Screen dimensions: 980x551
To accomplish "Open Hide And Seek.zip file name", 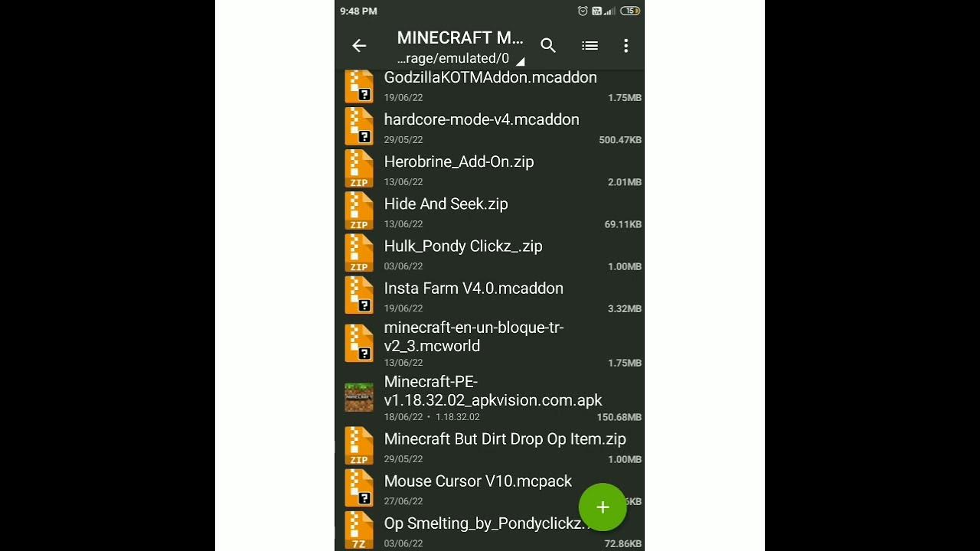I will [446, 204].
